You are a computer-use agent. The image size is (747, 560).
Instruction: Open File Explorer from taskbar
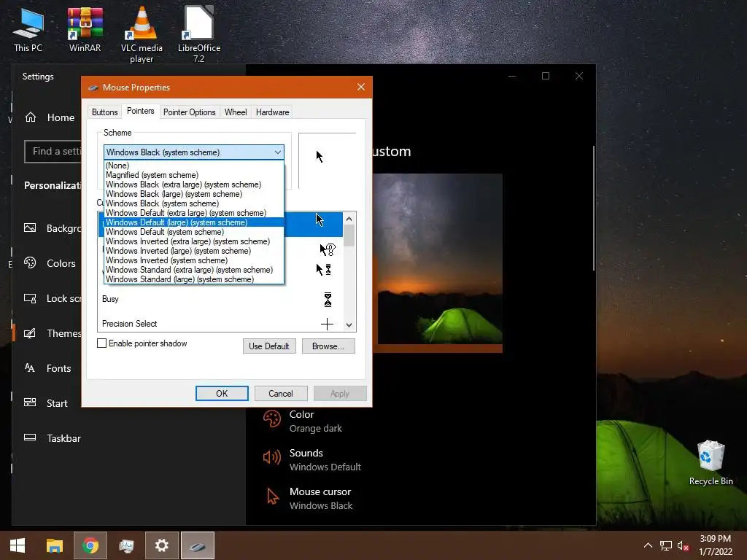(x=54, y=545)
